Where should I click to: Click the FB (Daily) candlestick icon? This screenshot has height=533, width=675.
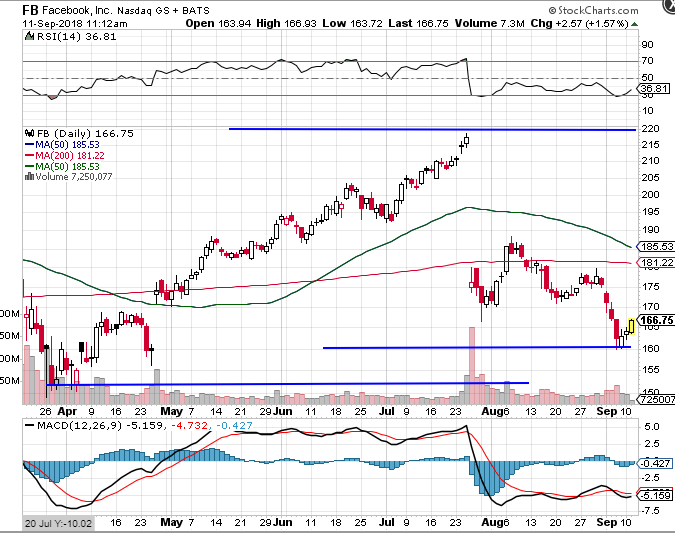[30, 133]
